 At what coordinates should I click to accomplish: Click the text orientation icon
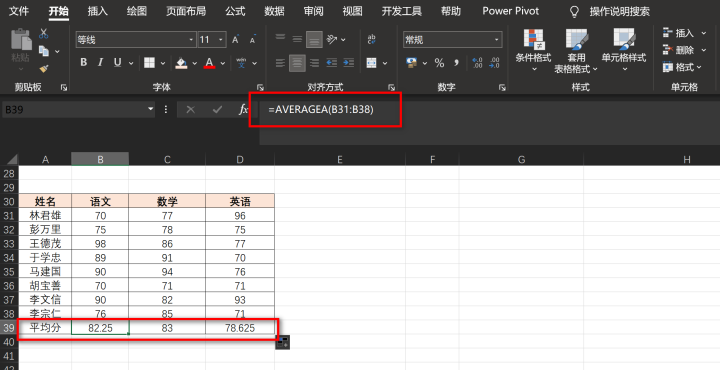tap(332, 40)
